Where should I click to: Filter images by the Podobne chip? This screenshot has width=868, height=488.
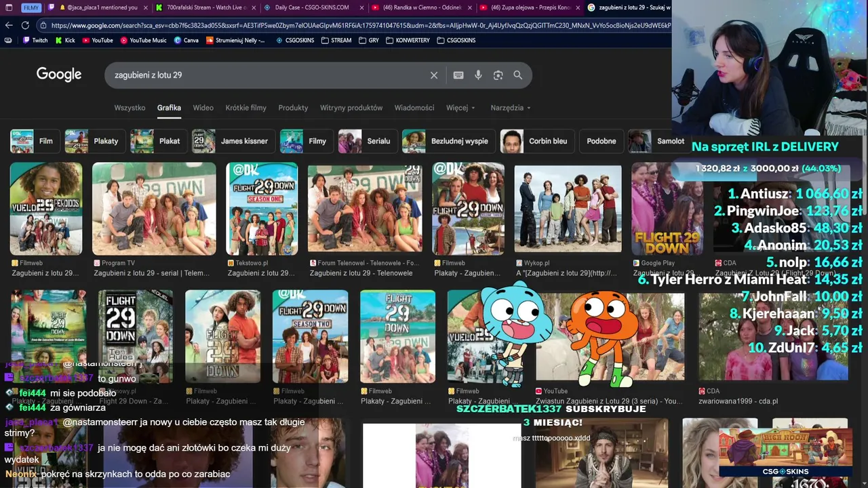[x=601, y=141]
